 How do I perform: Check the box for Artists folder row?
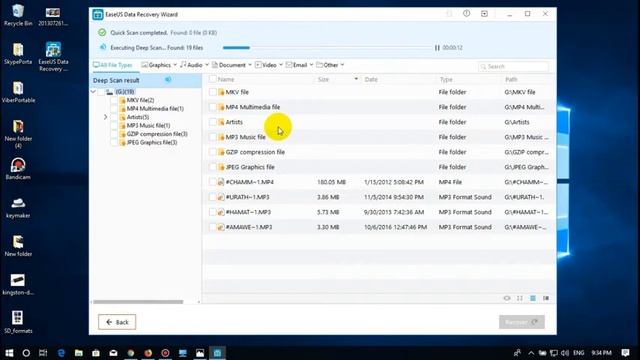pyautogui.click(x=213, y=122)
